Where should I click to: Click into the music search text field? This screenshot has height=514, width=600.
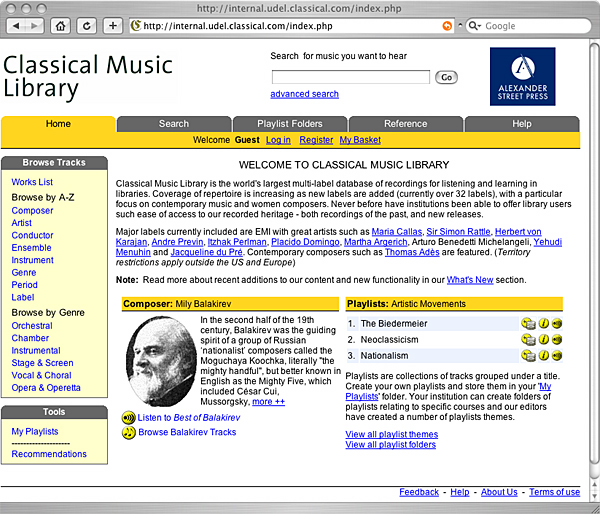[351, 77]
